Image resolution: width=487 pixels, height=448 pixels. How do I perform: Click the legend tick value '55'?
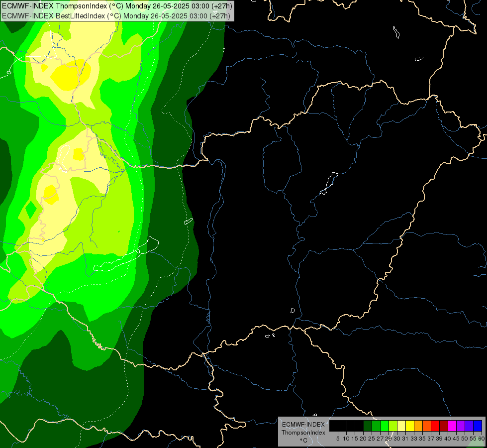(x=473, y=439)
